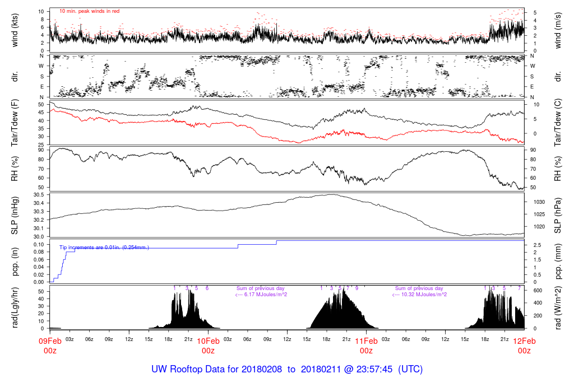Click the '30.5' tick on SLP axis
This screenshot has height=392, width=574.
(39, 195)
